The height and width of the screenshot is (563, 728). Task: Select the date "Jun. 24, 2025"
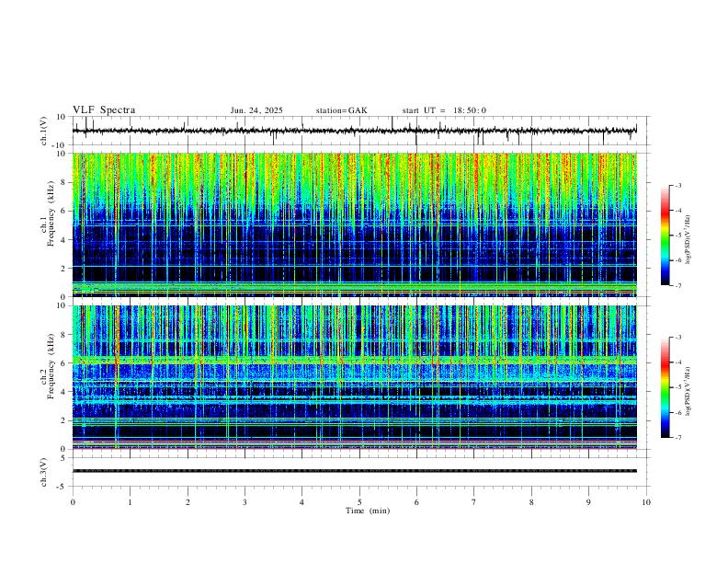pos(256,110)
